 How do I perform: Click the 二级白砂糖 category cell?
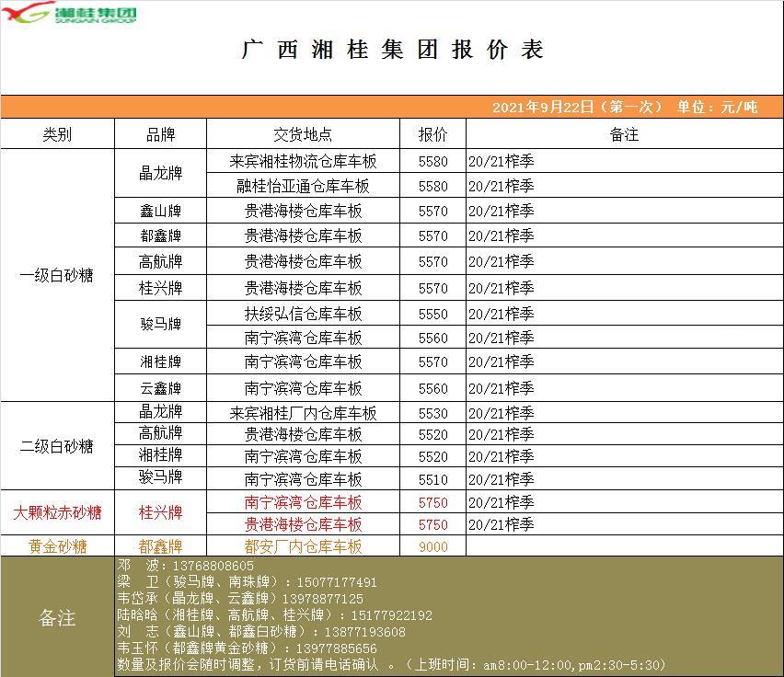[x=57, y=446]
